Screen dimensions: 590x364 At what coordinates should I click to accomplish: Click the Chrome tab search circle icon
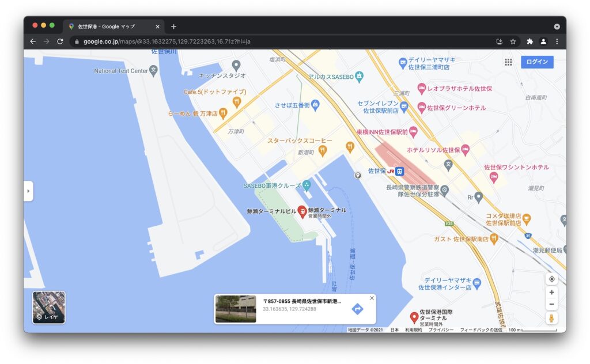pos(557,26)
